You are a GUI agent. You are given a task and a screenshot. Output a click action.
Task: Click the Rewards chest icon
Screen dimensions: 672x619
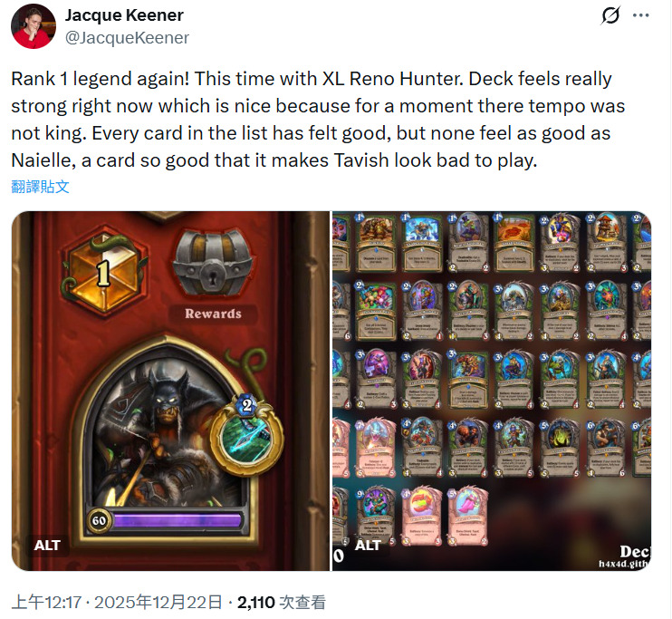pyautogui.click(x=213, y=263)
